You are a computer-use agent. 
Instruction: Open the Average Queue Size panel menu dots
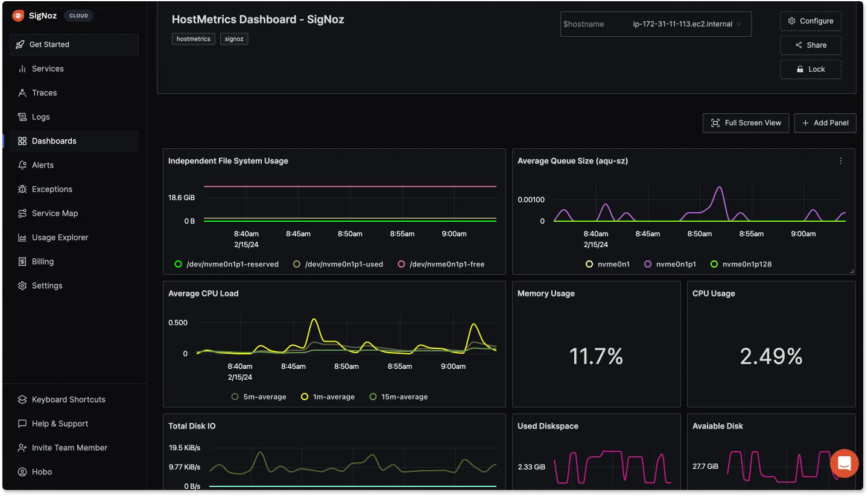841,161
